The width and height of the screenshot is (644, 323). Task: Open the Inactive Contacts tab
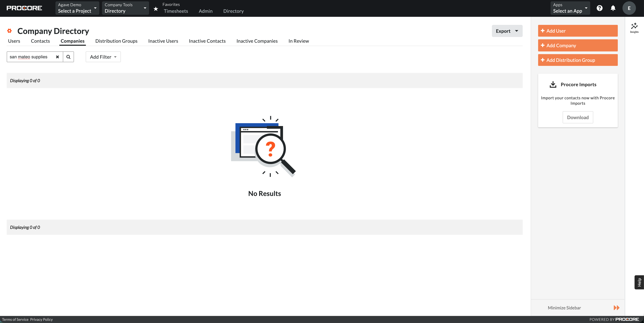pyautogui.click(x=207, y=41)
